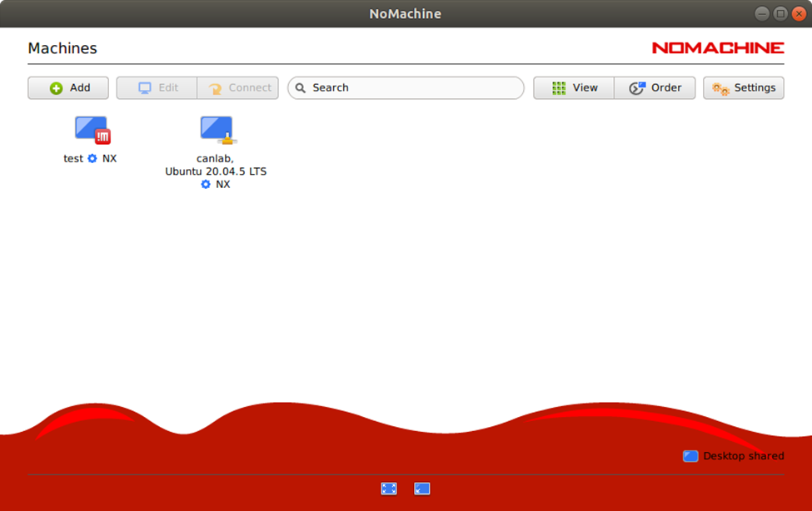Image resolution: width=812 pixels, height=511 pixels.
Task: Open NoMachine Settings
Action: [744, 88]
